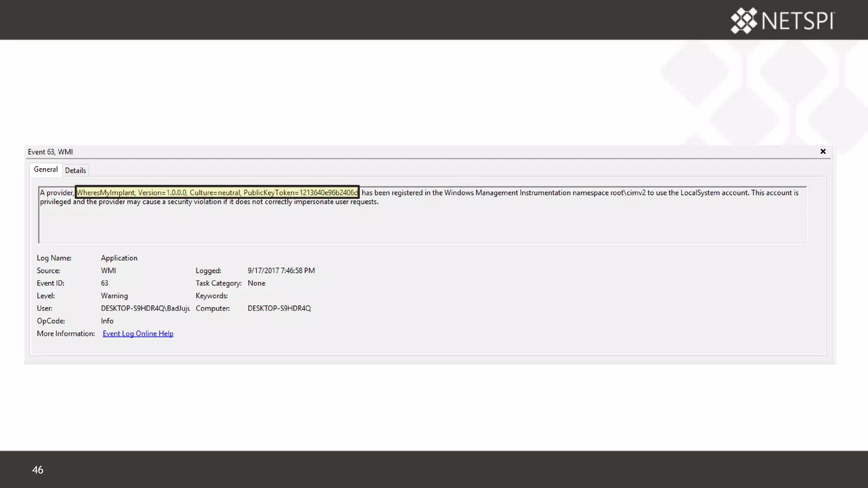Open the Event Log Online Help link

[138, 334]
